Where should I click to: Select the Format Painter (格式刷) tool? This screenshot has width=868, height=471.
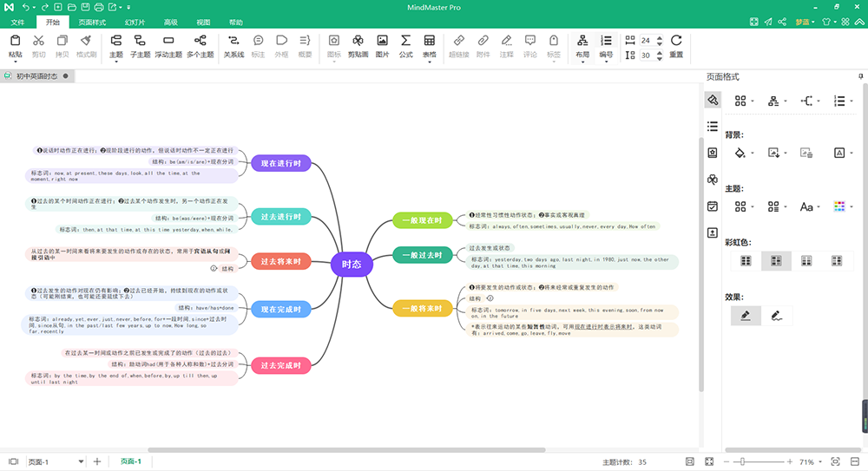(86, 41)
